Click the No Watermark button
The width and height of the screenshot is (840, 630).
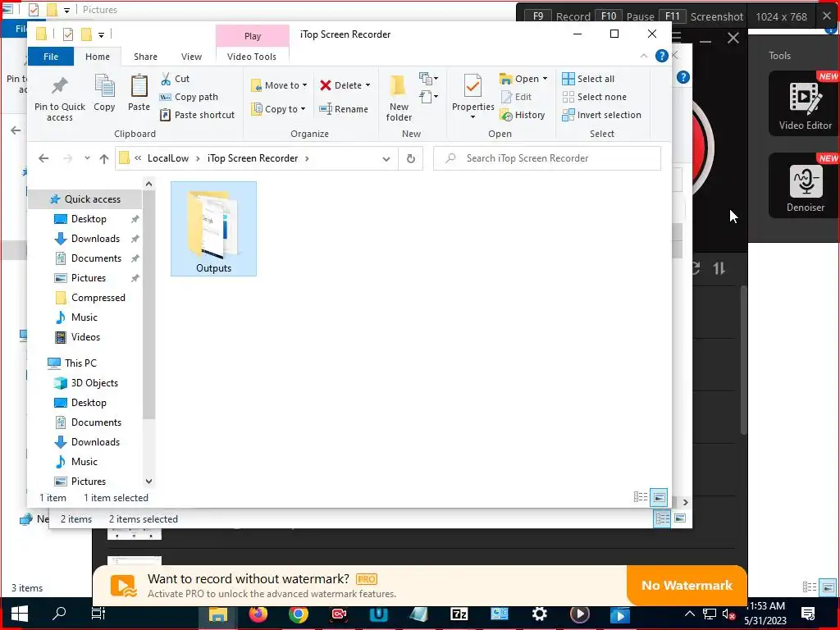(687, 586)
